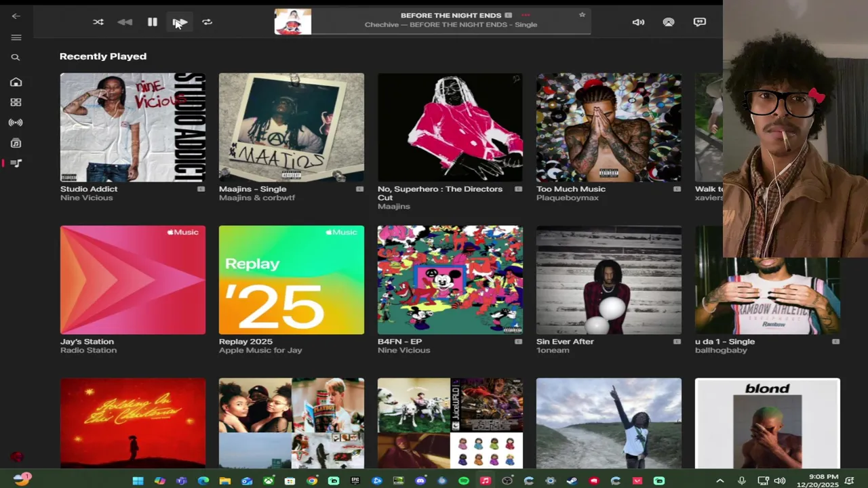Viewport: 868px width, 488px height.
Task: Open Radio from the sidebar broadcast icon
Action: (x=16, y=123)
